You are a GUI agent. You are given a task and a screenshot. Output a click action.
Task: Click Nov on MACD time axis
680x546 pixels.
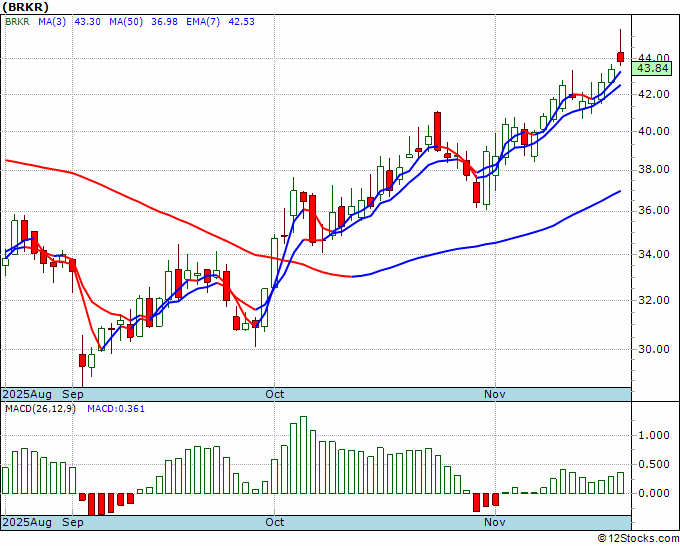495,522
